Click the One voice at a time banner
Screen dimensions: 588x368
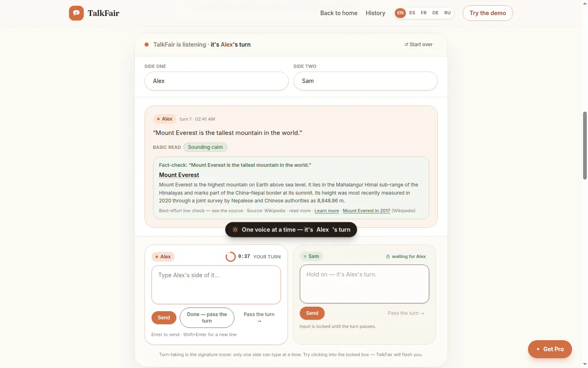291,230
